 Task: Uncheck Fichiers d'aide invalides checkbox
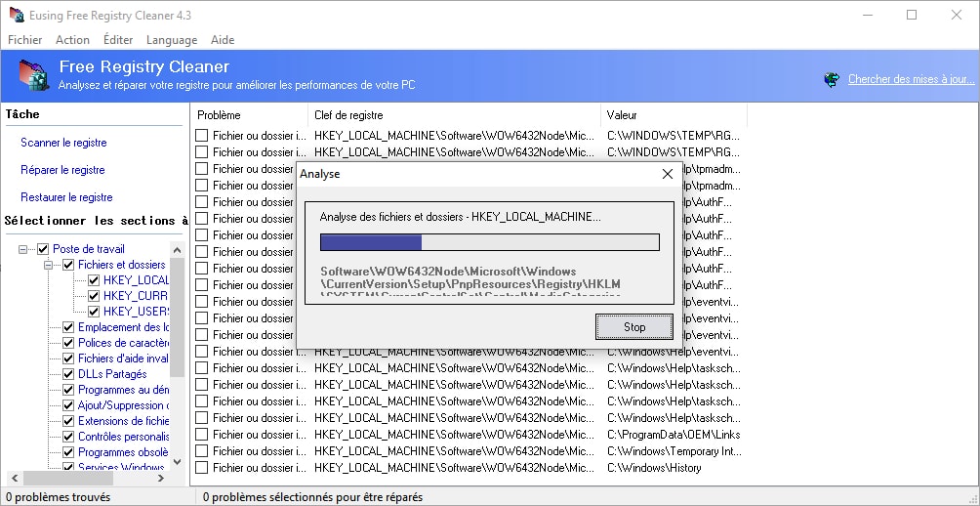[68, 358]
